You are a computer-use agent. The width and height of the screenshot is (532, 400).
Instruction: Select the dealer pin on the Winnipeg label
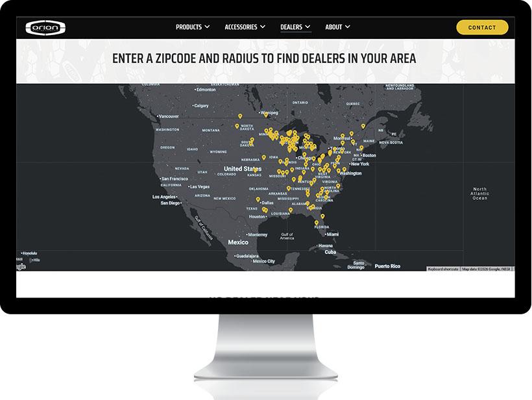click(x=265, y=115)
